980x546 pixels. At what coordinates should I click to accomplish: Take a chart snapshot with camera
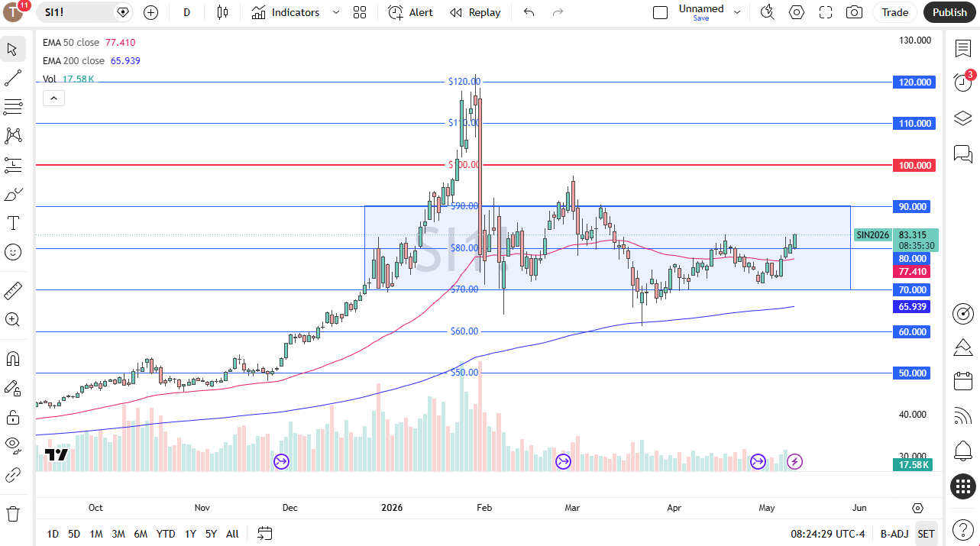(x=855, y=12)
